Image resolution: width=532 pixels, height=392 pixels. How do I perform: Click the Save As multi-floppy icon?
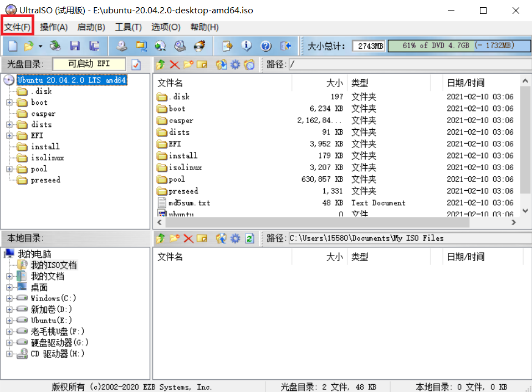pos(94,46)
